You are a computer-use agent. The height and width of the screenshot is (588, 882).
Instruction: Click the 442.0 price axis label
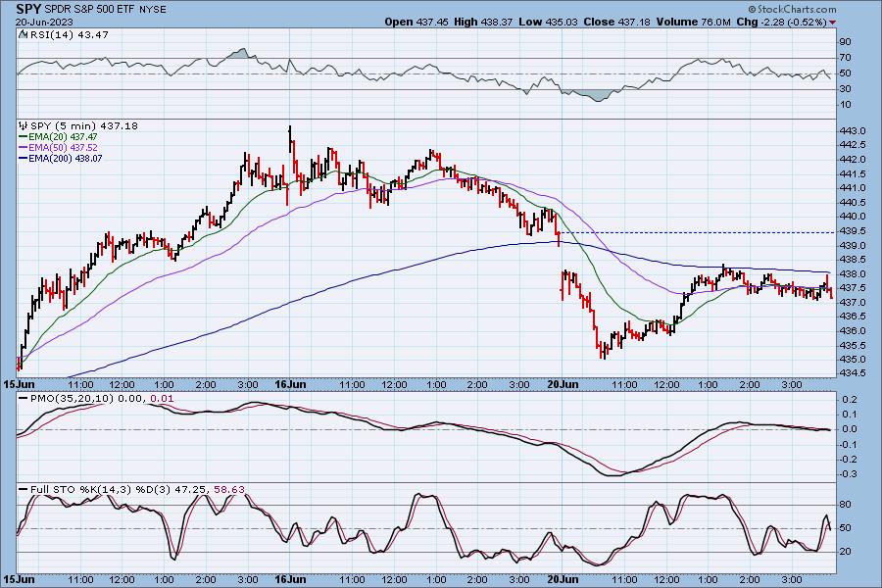853,159
